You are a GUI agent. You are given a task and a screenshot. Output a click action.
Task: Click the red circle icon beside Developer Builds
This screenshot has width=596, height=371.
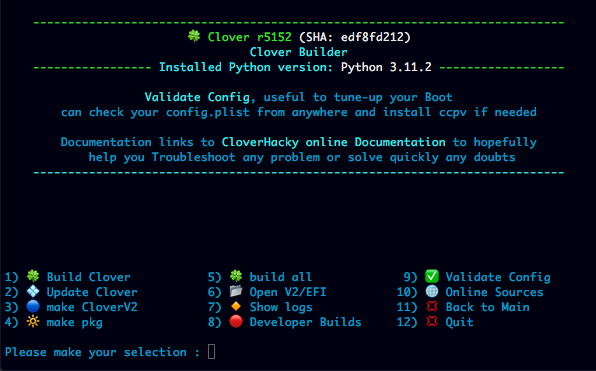[x=236, y=322]
